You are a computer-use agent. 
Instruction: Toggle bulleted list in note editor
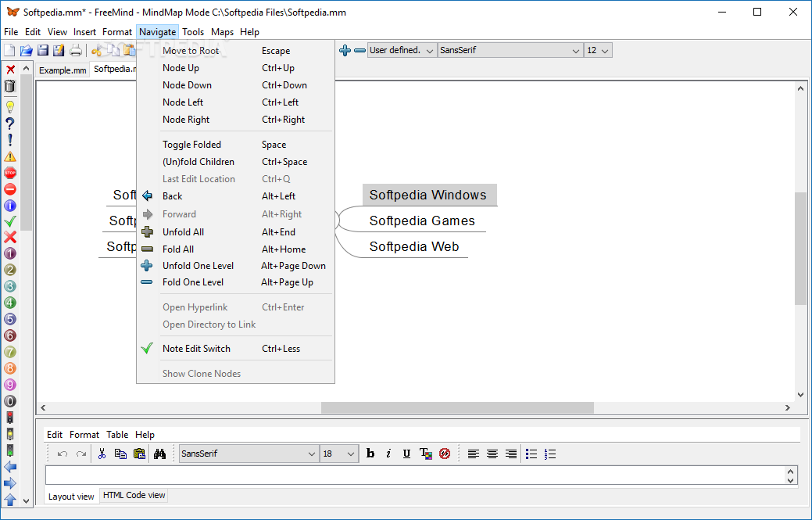tap(531, 454)
